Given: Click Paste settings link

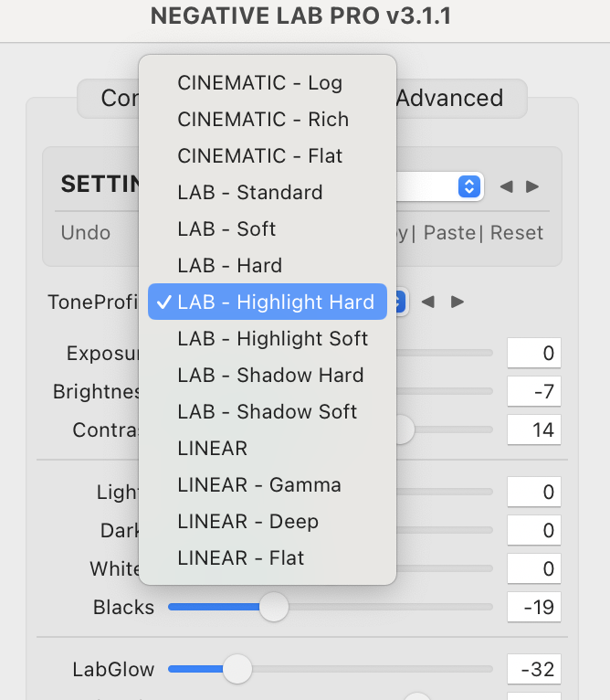Looking at the screenshot, I should pyautogui.click(x=449, y=233).
